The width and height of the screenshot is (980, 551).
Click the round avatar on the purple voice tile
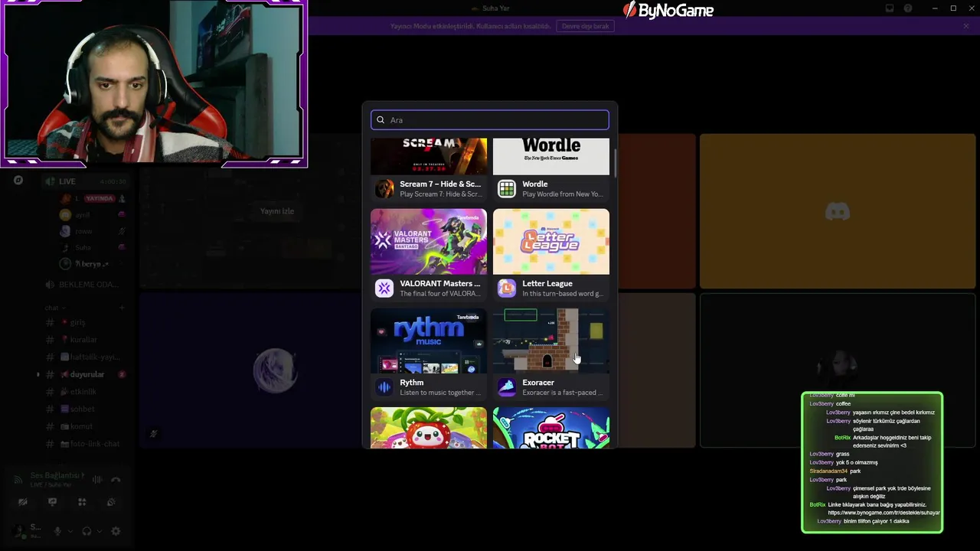point(275,370)
